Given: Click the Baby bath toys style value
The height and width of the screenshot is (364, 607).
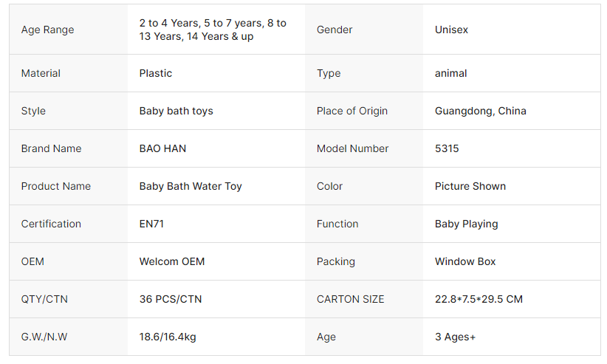Looking at the screenshot, I should click(x=176, y=111).
